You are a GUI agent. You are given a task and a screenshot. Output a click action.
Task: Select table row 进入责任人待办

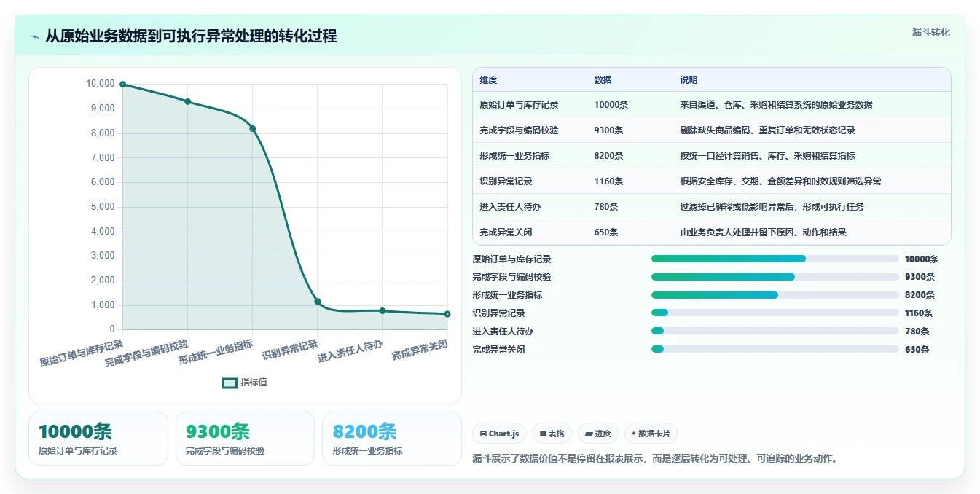(712, 207)
